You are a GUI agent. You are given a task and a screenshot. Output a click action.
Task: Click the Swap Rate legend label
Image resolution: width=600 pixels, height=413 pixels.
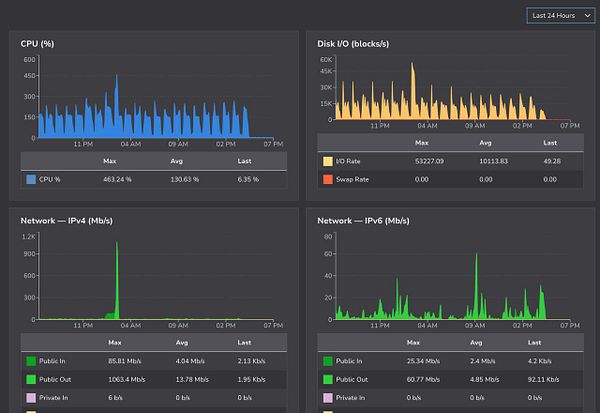tap(352, 179)
